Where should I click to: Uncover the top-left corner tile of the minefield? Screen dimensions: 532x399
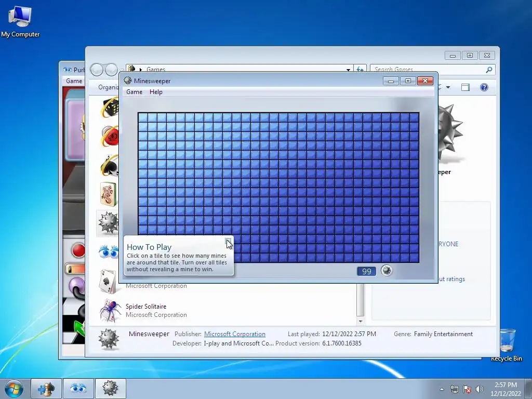[143, 117]
